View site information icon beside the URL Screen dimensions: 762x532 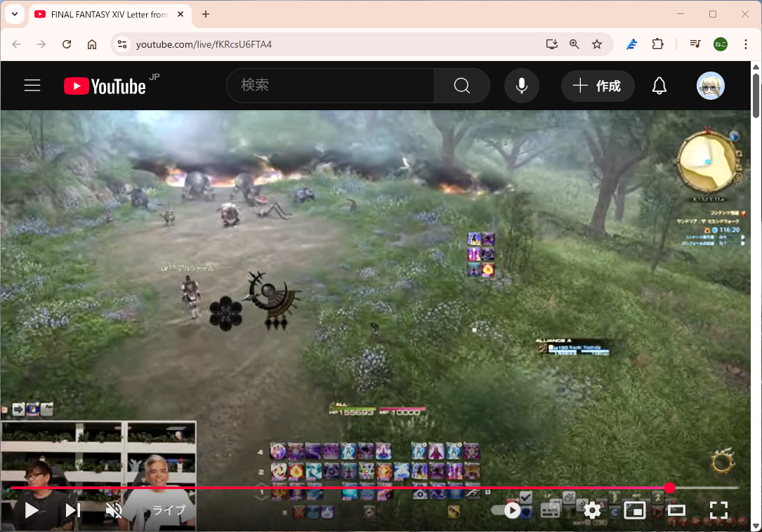coord(122,44)
